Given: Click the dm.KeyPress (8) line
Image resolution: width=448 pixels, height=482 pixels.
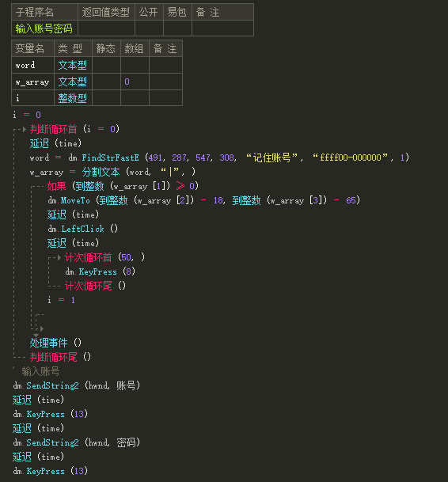Looking at the screenshot, I should [x=100, y=271].
